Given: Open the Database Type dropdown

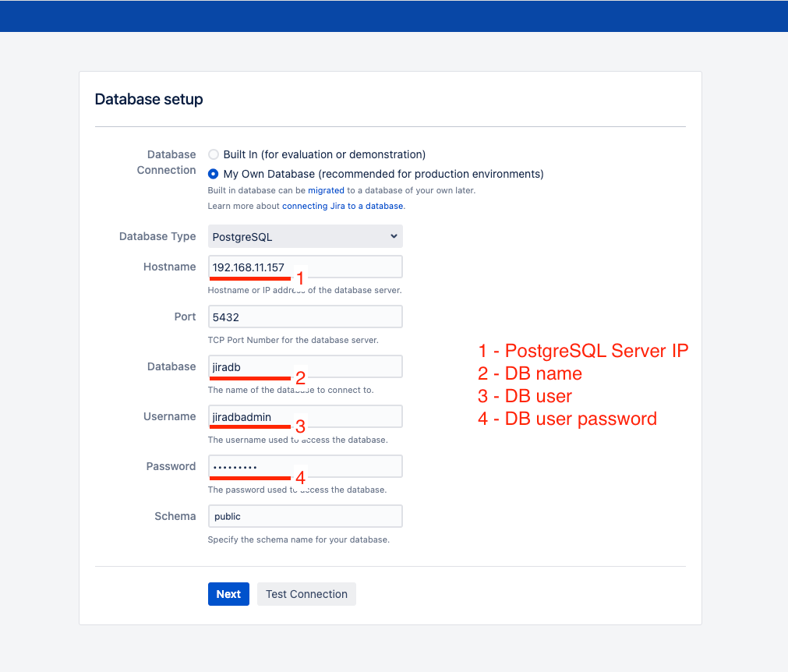Looking at the screenshot, I should coord(305,236).
